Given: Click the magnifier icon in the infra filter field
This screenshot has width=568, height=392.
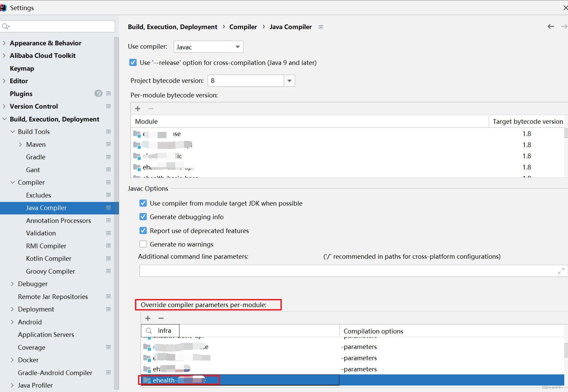Looking at the screenshot, I should pos(149,331).
